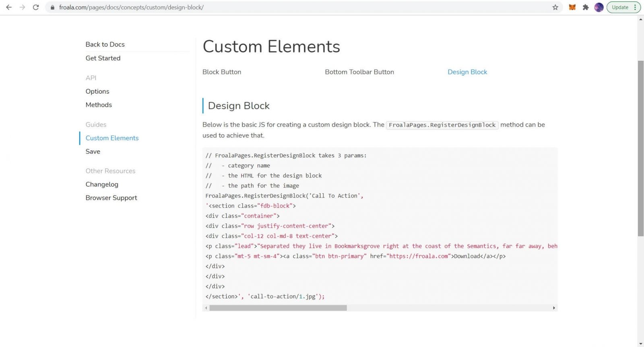View site info via padlock icon
This screenshot has height=347, width=644.
click(52, 7)
